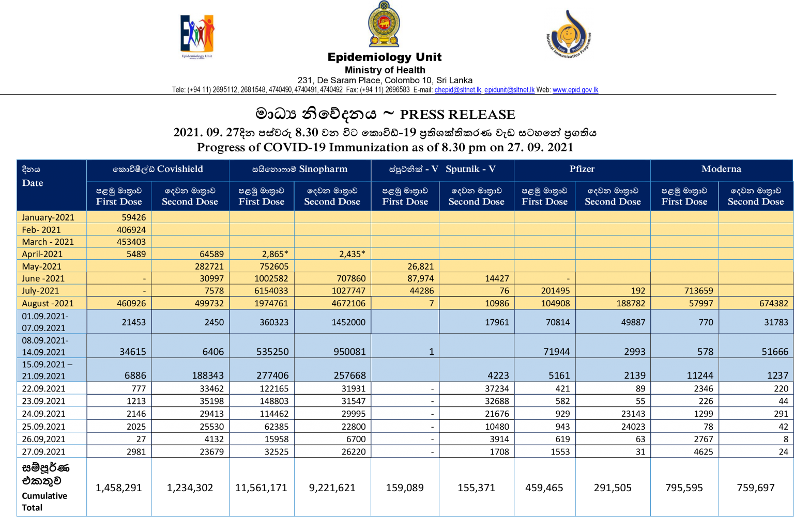Click the 'PRESS RELEASE' title
794x532 pixels.
point(457,114)
